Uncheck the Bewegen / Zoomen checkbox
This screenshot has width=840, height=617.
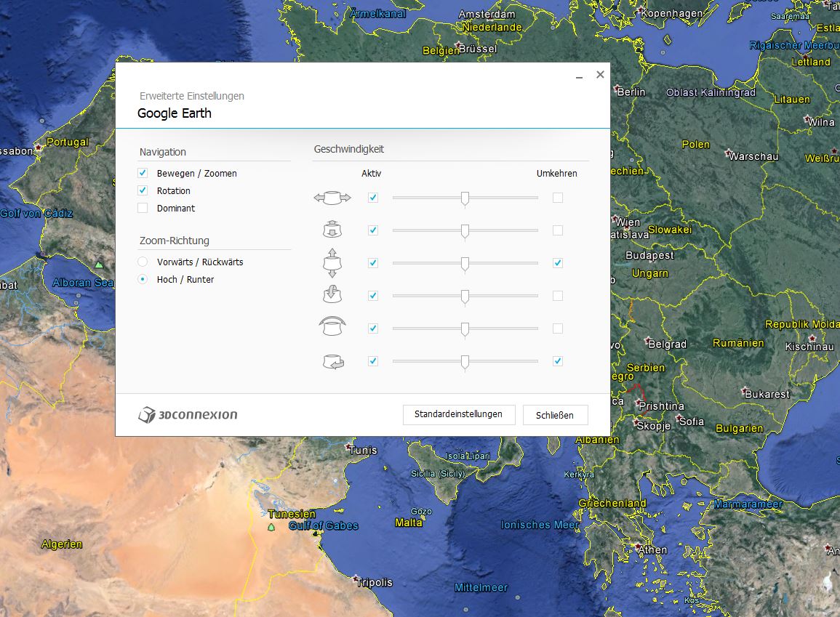[143, 173]
